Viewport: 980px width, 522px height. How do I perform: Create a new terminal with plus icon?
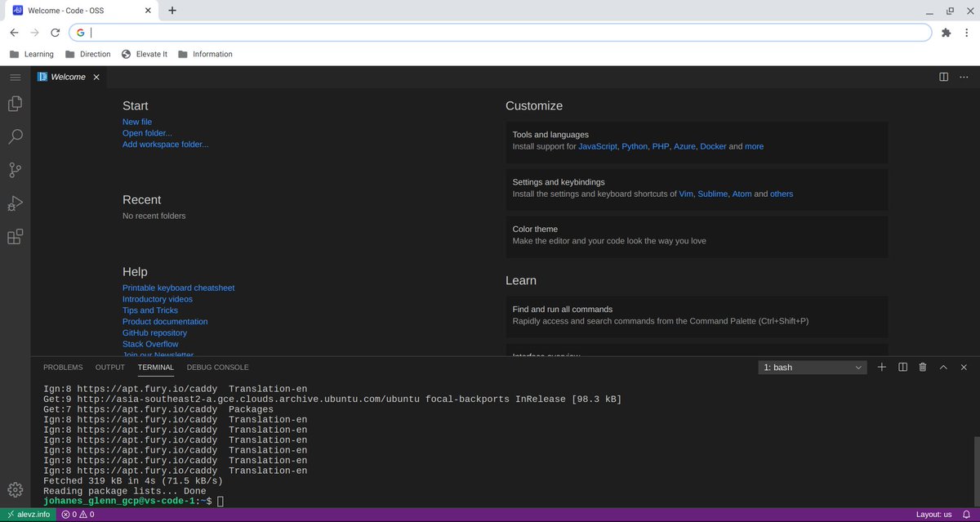coord(882,368)
